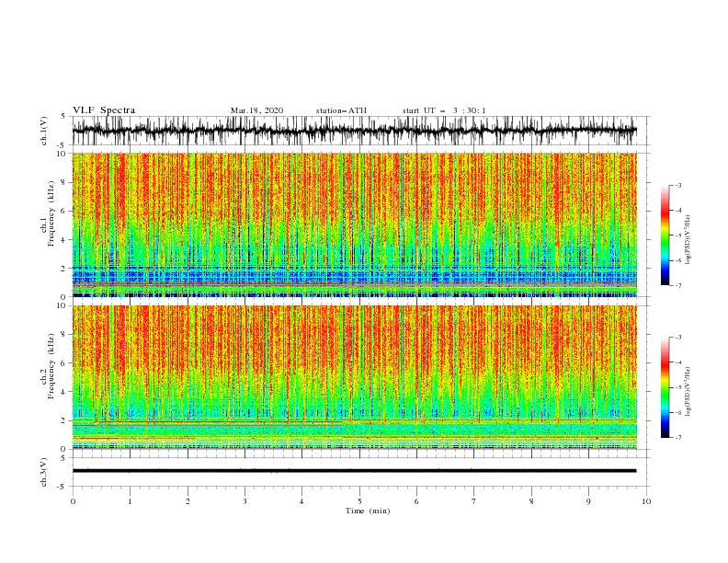The height and width of the screenshot is (563, 728).
Task: Click time-axis tick label "7" at the bottom
Action: point(474,501)
